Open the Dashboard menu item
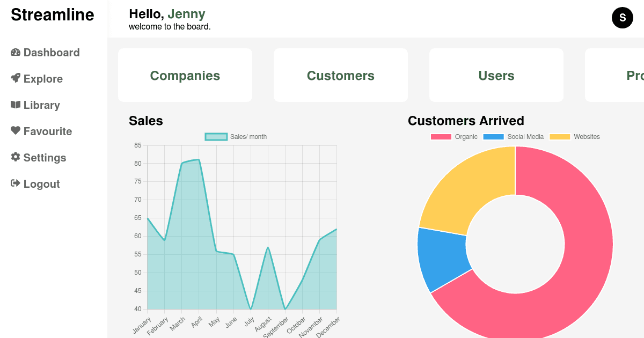 tap(45, 53)
